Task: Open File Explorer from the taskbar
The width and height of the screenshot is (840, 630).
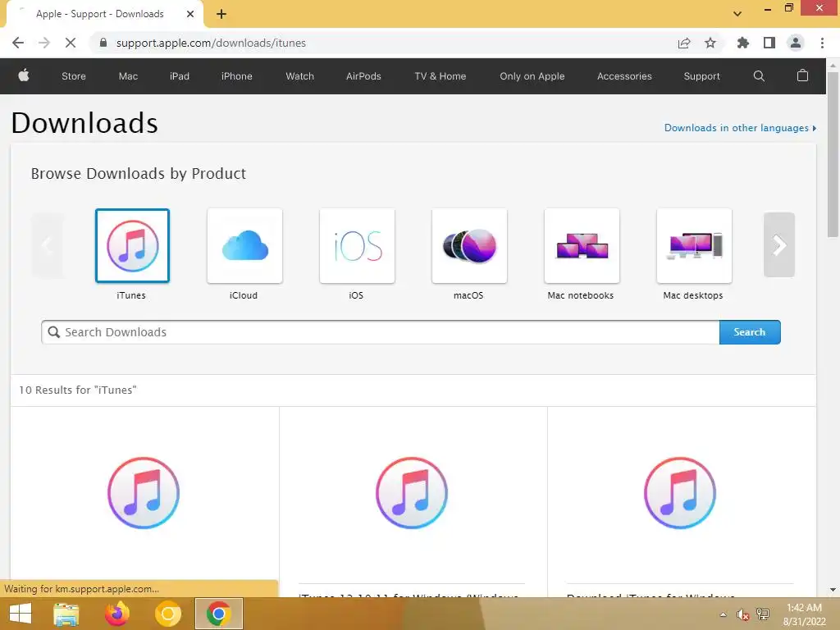Action: coord(66,614)
